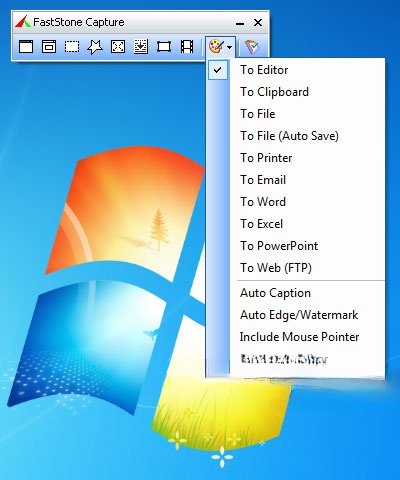Select Capture Rectangular Region tool
This screenshot has width=400, height=480.
tap(72, 47)
